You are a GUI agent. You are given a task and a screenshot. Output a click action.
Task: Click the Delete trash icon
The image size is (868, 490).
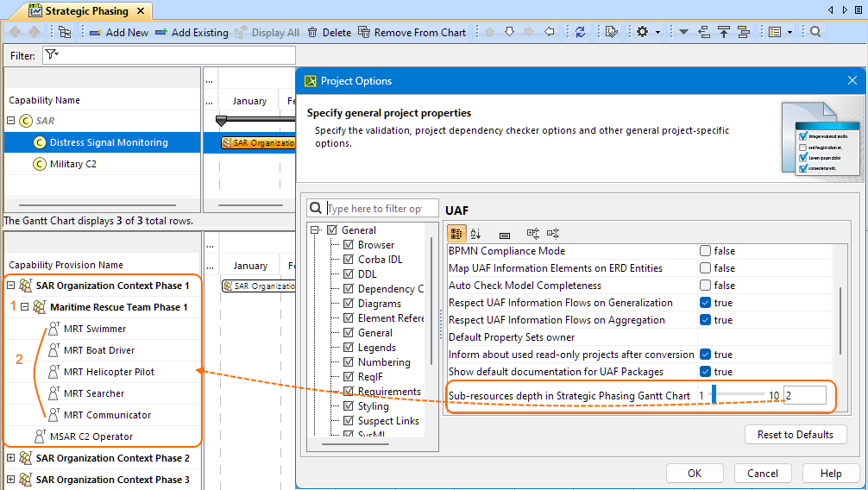(x=311, y=32)
